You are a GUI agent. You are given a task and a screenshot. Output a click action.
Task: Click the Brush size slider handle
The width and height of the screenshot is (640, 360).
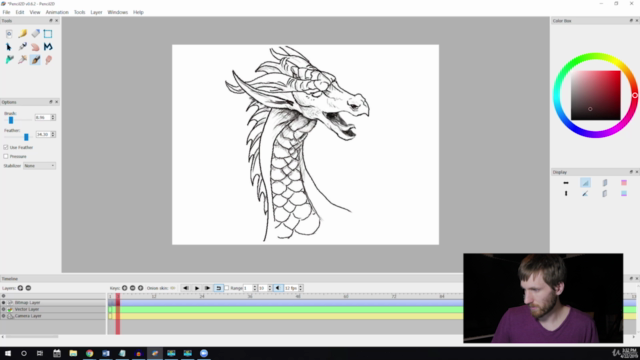[x=11, y=120]
